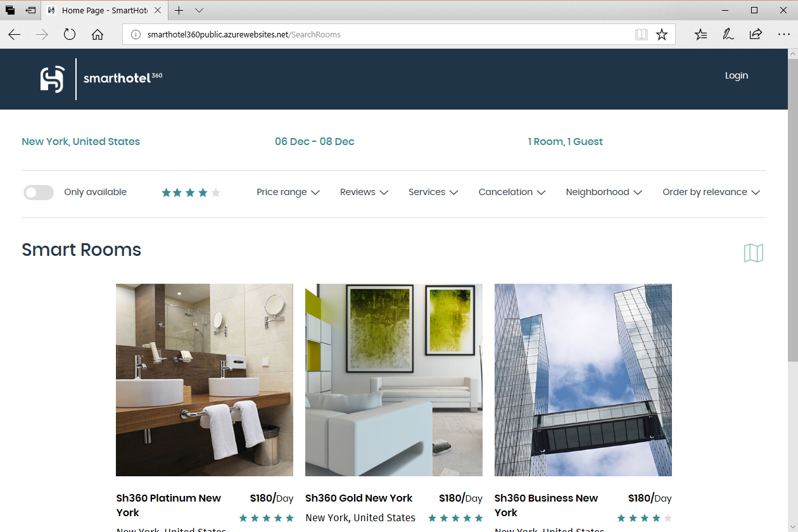Screen dimensions: 798x532
Task: Click the Sh360 Gold rating stars
Action: (x=456, y=518)
